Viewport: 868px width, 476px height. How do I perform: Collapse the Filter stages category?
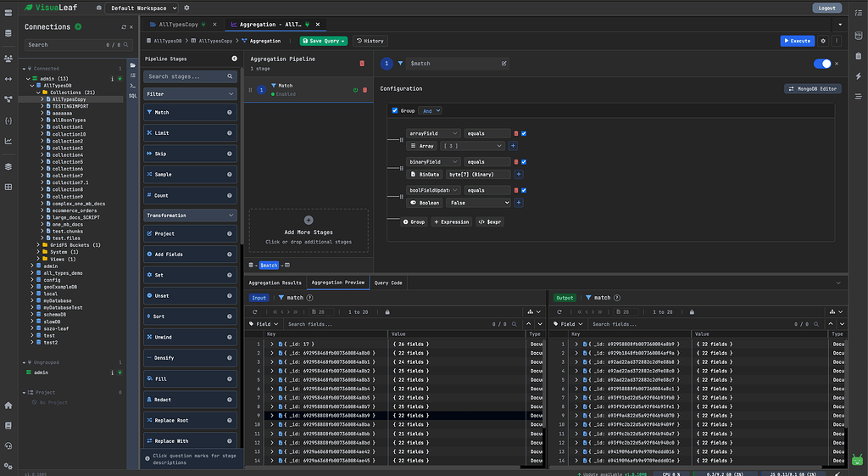190,94
